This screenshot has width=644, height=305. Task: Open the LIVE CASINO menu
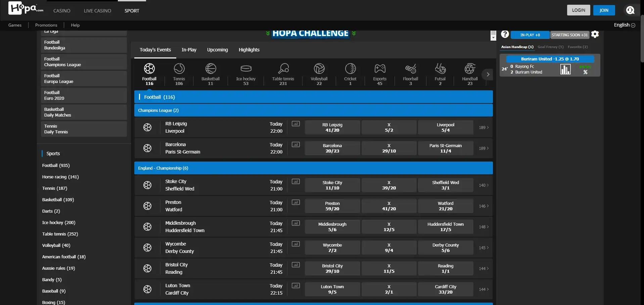tap(97, 11)
